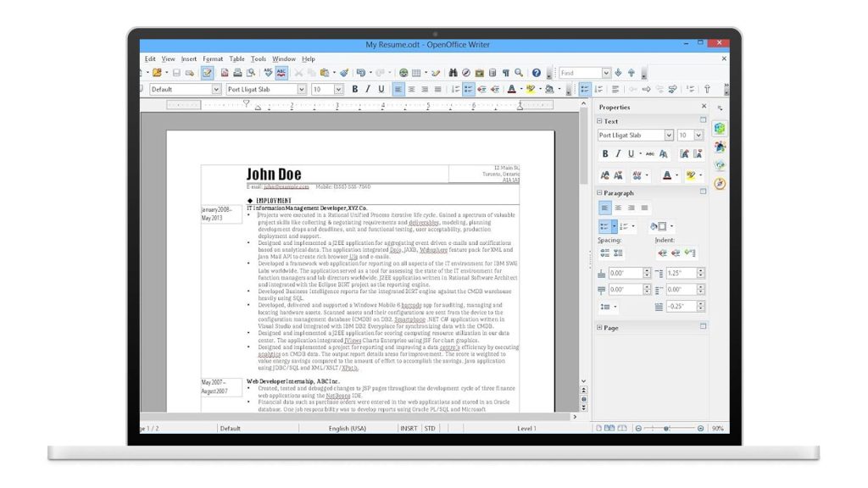Type in the Find toolbar search field
The image size is (868, 488).
pos(581,72)
